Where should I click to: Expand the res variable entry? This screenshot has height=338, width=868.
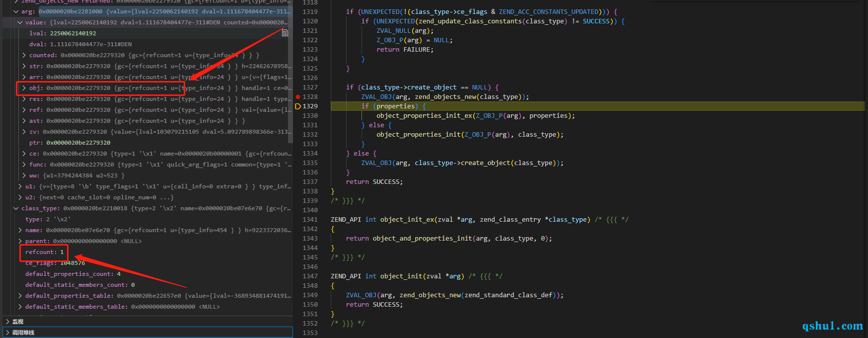[24, 99]
